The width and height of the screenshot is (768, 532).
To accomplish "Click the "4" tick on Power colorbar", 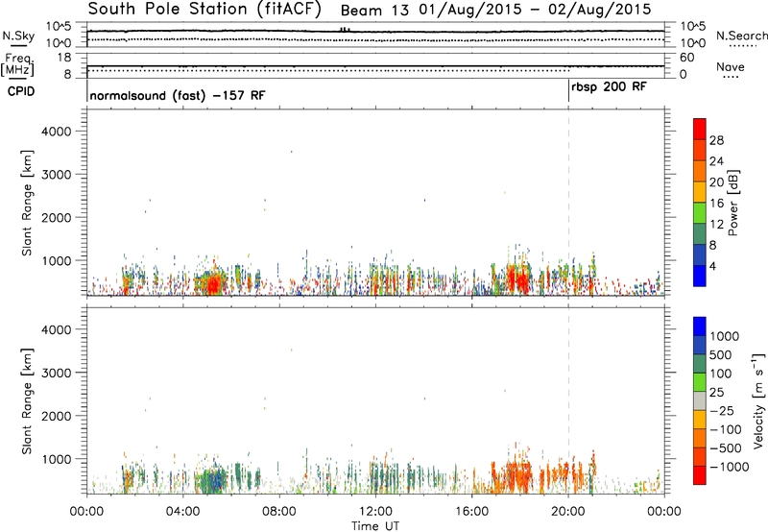I will point(713,267).
